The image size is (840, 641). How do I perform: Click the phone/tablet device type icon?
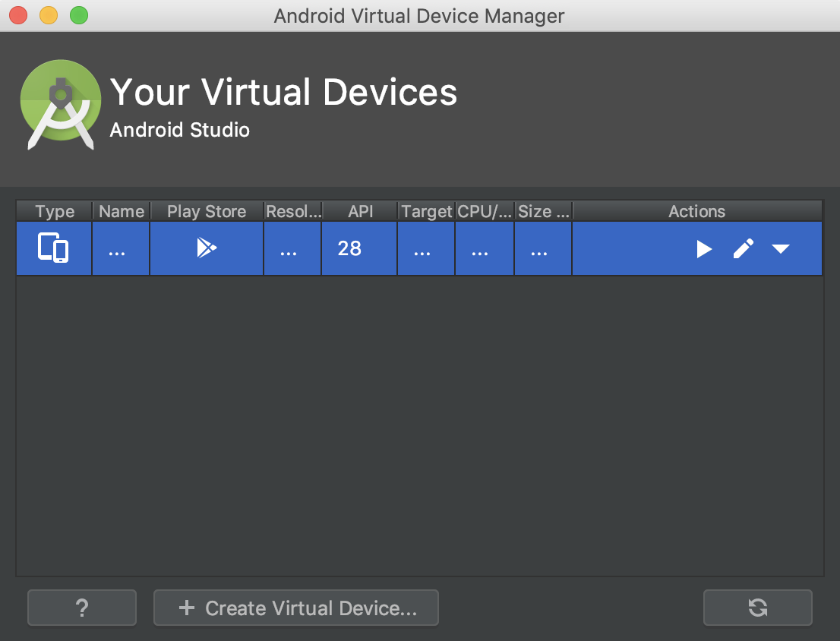(x=53, y=248)
